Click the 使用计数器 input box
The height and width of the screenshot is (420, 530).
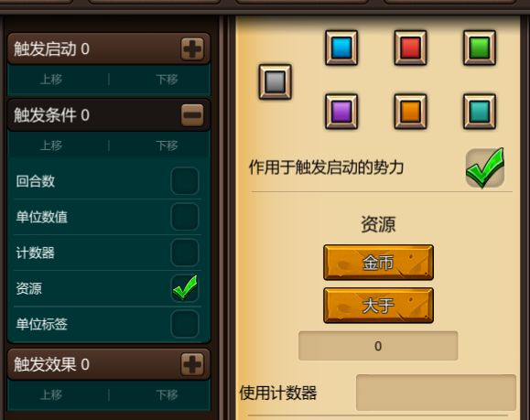tap(436, 393)
